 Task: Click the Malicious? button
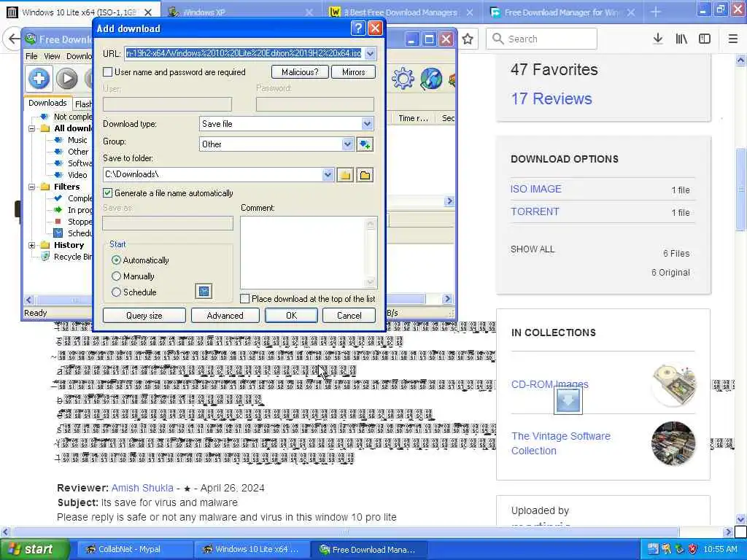[x=300, y=72]
